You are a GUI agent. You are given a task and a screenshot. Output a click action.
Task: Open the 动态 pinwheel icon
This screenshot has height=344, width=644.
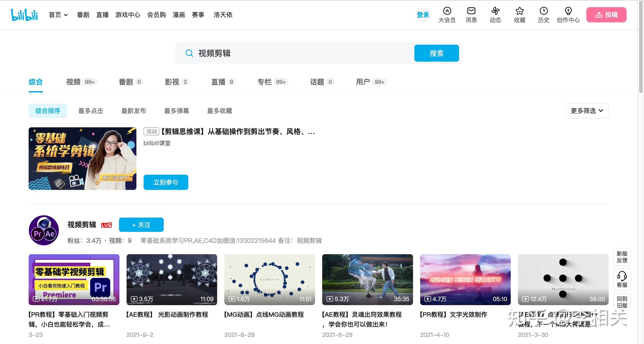[495, 11]
